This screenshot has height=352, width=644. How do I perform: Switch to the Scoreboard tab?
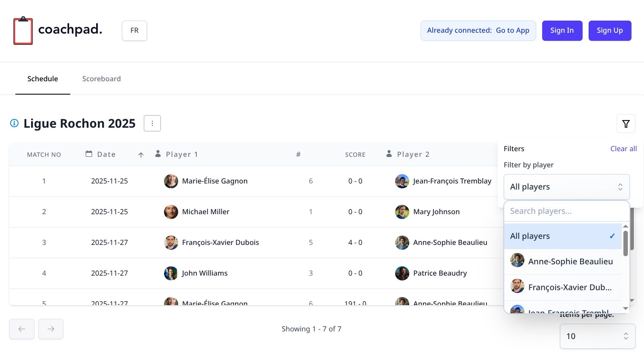pos(101,78)
